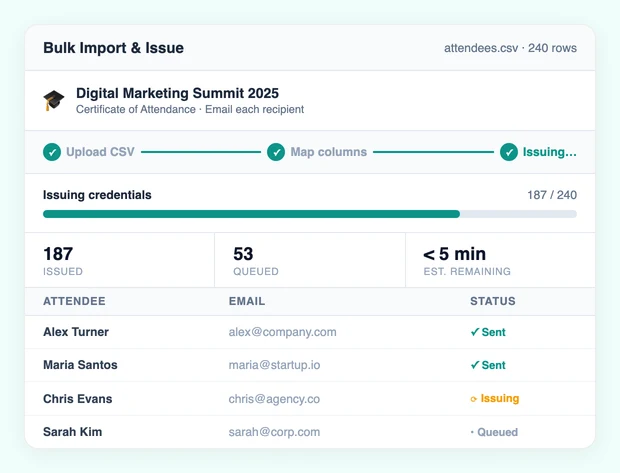Click the alex@company.com email
Viewport: 620px width, 473px height.
click(282, 332)
